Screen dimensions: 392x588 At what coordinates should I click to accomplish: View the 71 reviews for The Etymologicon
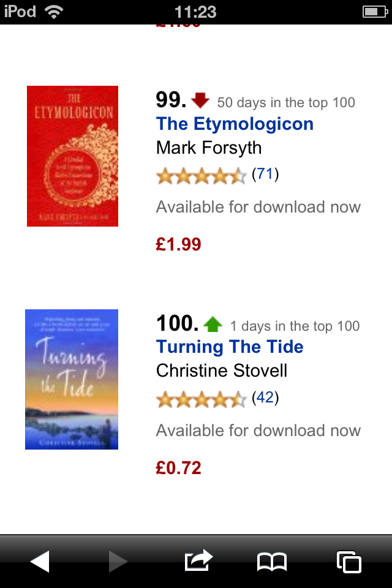(x=265, y=175)
